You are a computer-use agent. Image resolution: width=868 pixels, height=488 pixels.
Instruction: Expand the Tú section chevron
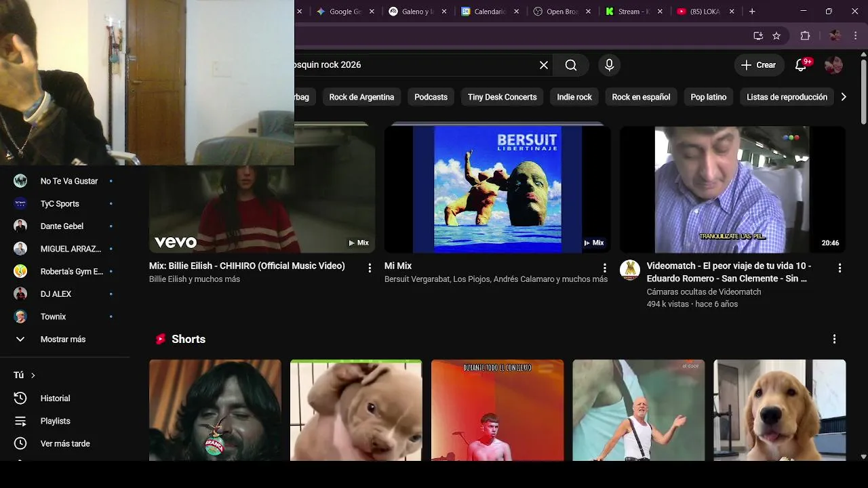point(33,375)
